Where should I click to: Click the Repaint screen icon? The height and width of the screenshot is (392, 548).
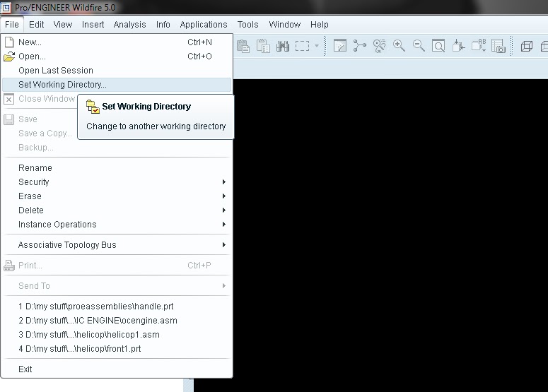pos(340,46)
